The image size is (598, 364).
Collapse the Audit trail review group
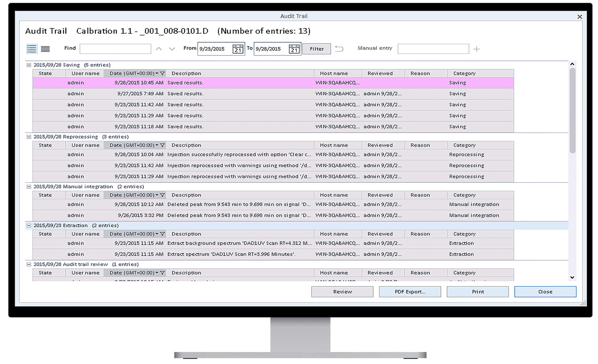point(29,264)
